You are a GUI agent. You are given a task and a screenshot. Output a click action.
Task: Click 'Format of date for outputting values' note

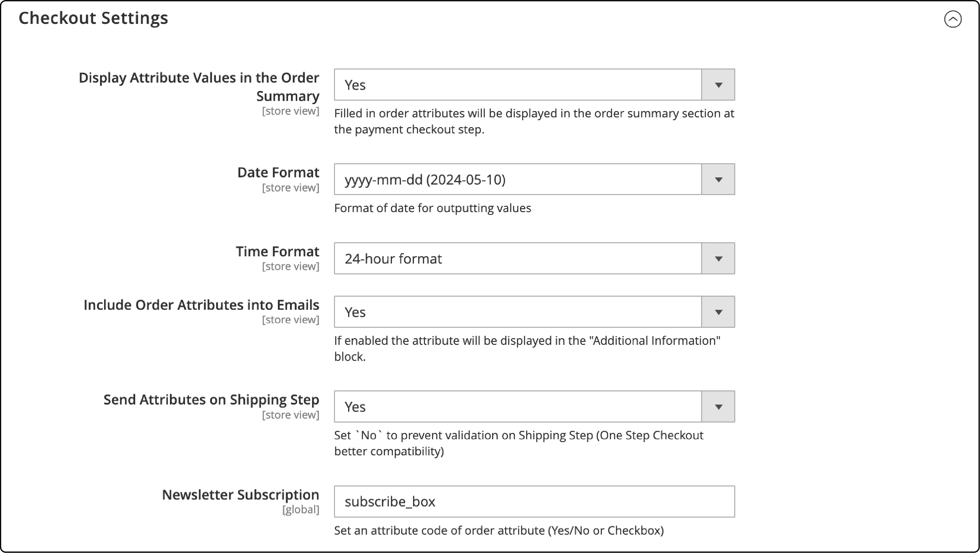pos(432,208)
